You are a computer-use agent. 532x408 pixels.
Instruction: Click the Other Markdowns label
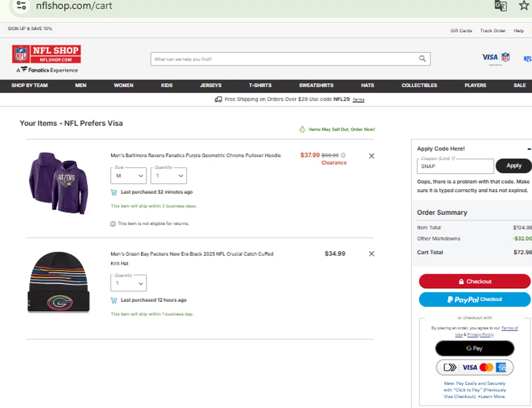point(438,239)
